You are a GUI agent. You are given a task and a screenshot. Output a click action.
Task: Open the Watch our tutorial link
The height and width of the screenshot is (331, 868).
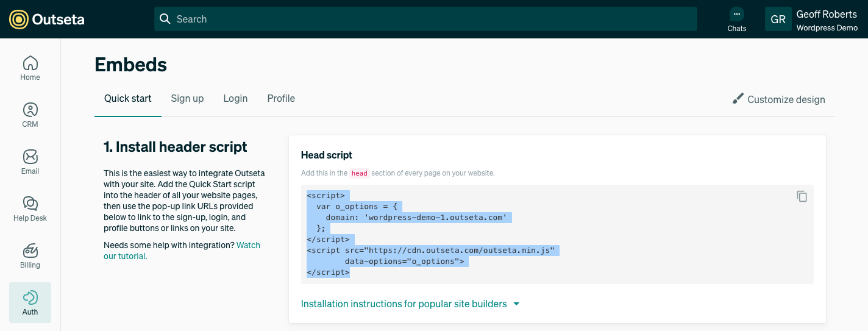[182, 251]
